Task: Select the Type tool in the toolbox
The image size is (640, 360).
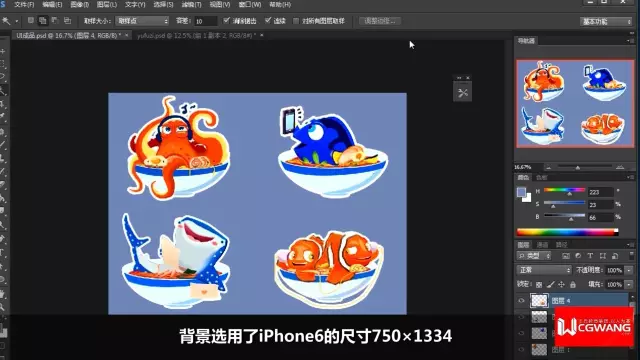Action: [3, 253]
